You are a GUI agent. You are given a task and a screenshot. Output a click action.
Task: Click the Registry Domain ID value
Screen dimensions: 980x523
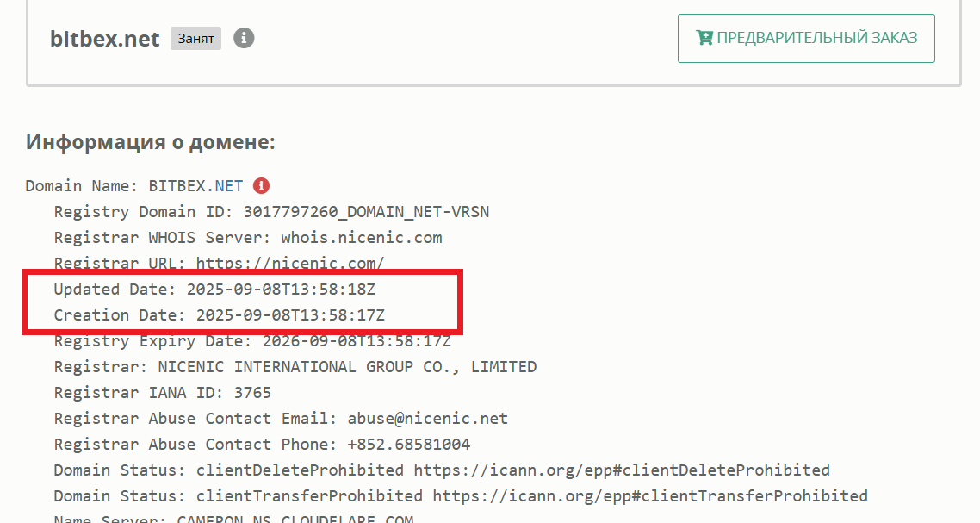click(x=366, y=212)
